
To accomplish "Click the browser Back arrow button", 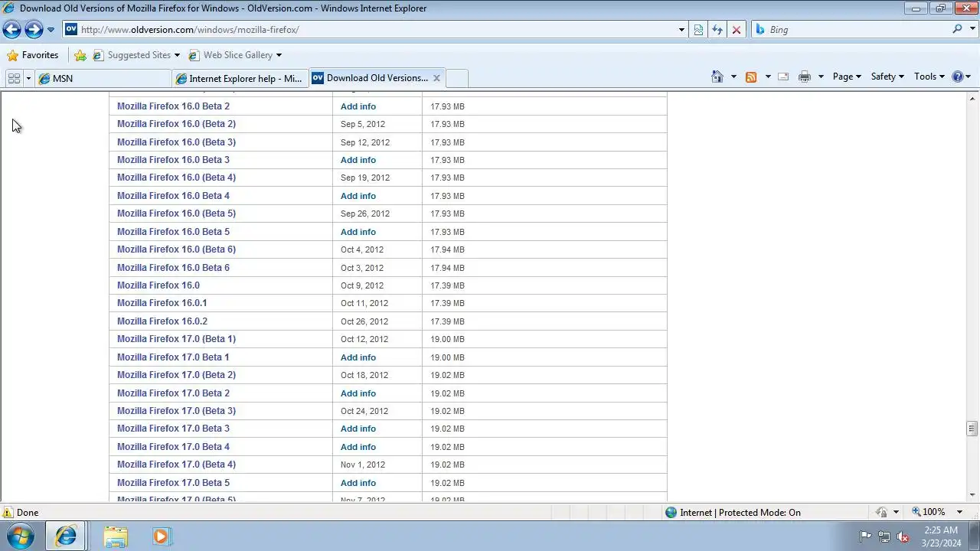I will click(11, 30).
